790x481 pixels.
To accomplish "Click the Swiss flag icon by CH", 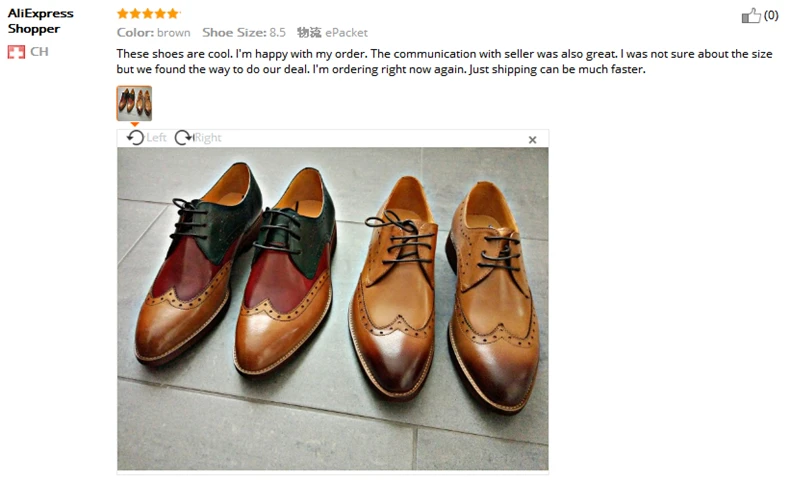I will point(16,52).
